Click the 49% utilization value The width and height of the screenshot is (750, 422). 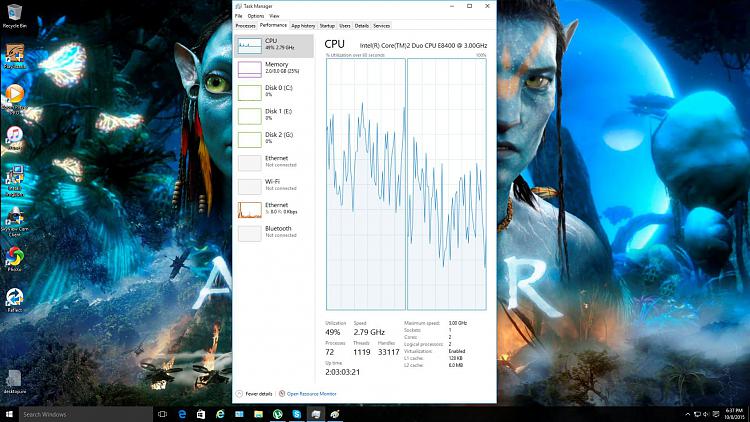[x=332, y=332]
